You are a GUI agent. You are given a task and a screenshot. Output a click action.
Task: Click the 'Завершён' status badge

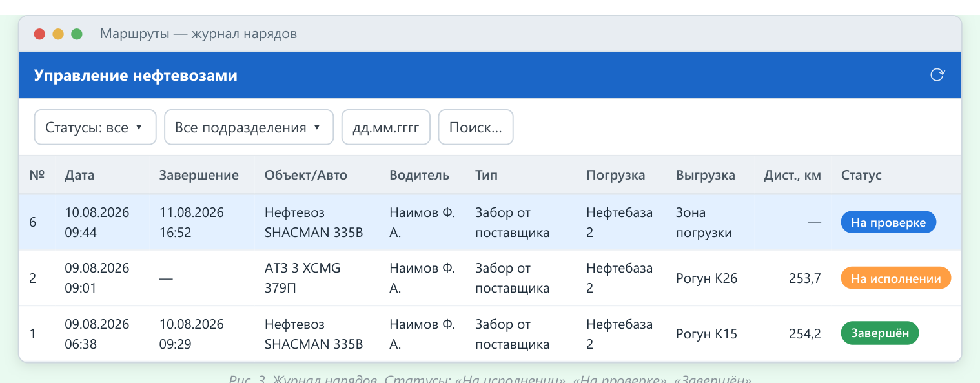click(879, 334)
